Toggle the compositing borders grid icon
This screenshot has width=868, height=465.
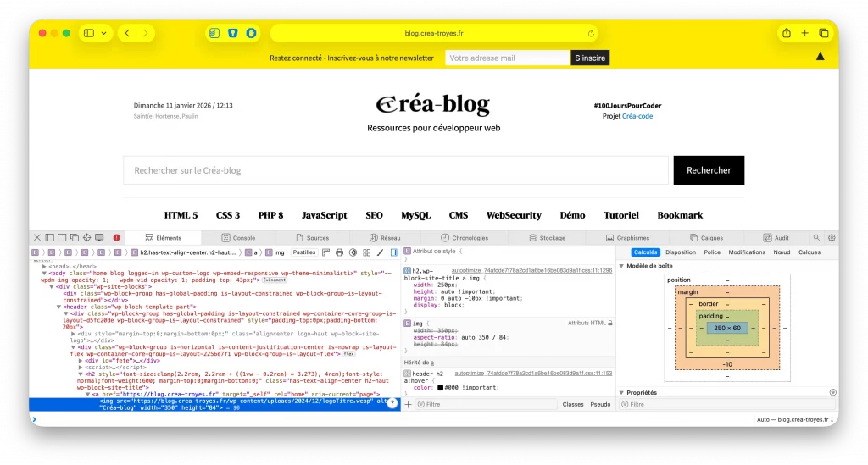366,252
